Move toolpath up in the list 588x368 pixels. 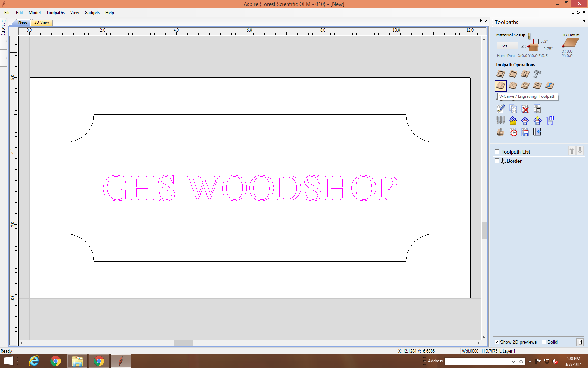point(572,150)
